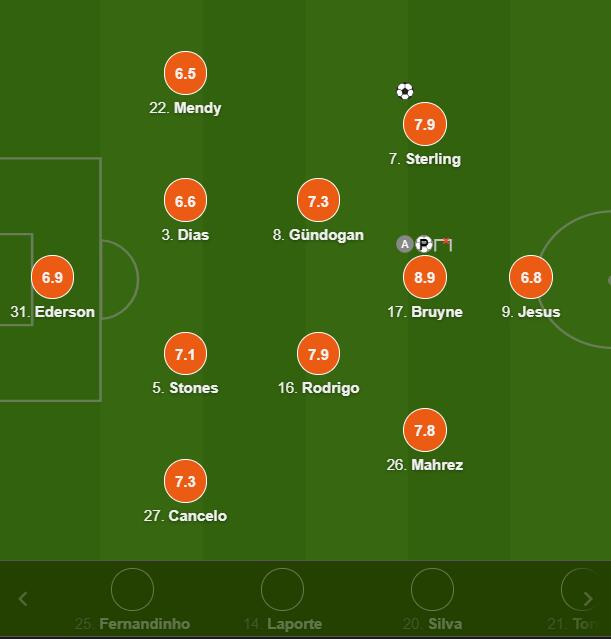
Task: Select Mahrez's 7.8 rating badge
Action: [424, 430]
